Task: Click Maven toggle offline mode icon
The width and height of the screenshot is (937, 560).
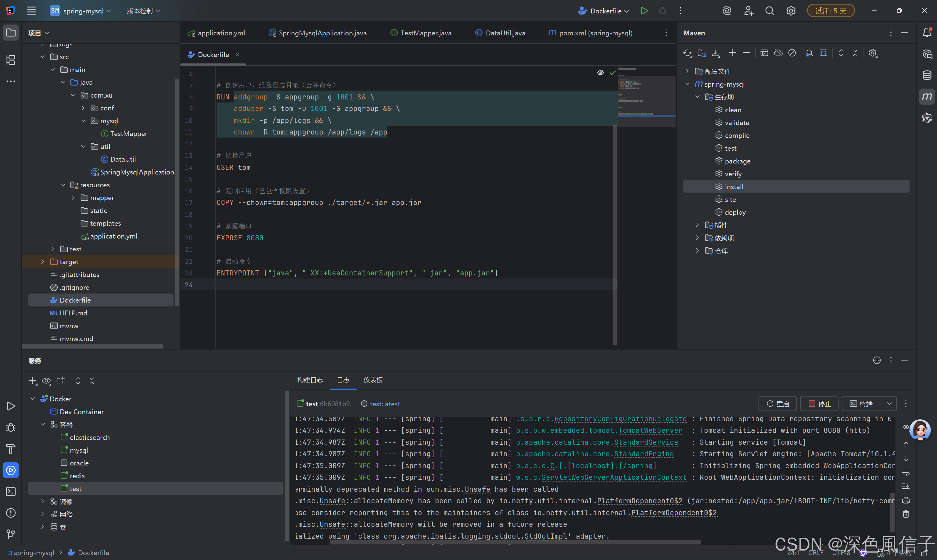Action: tap(778, 53)
